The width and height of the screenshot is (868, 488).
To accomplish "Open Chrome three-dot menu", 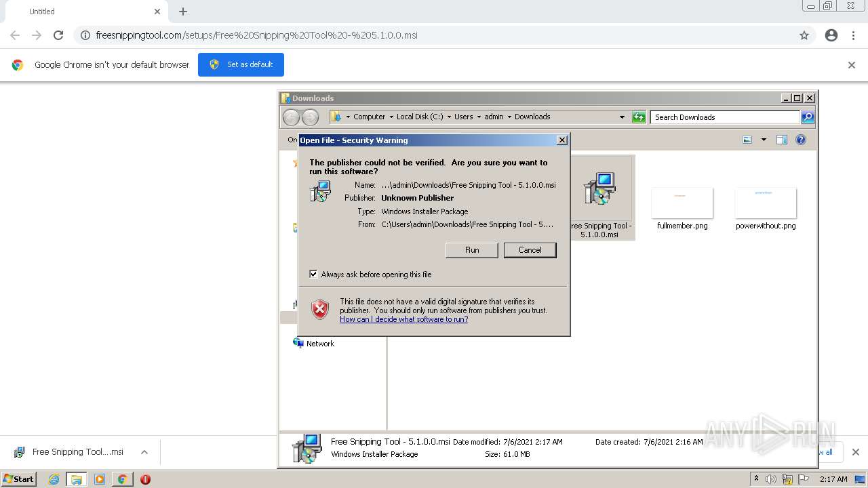I will click(853, 35).
